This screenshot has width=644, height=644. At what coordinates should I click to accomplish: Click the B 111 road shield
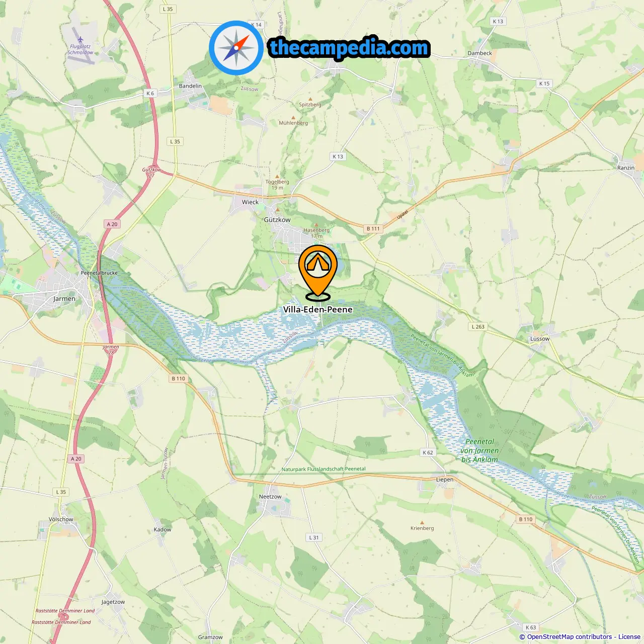coord(373,228)
